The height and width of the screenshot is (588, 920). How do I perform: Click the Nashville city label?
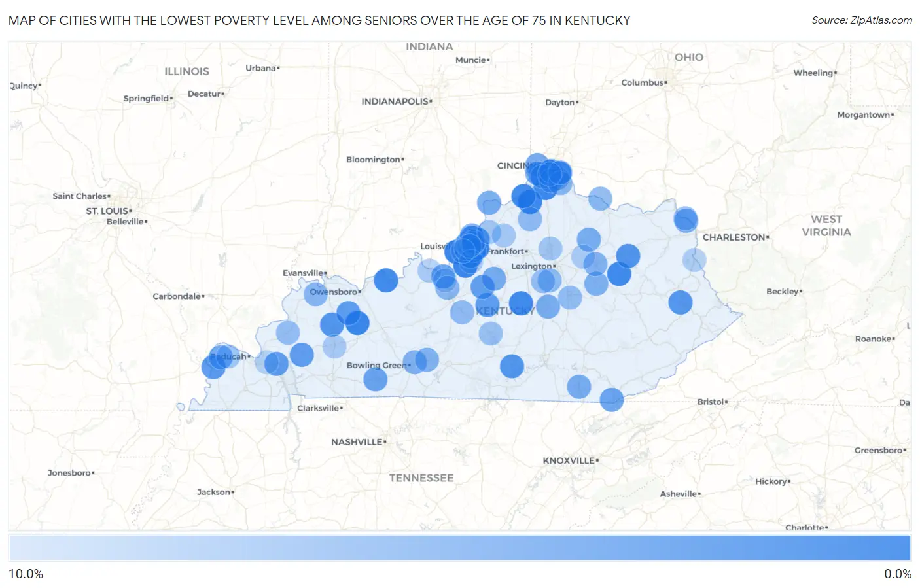[x=357, y=442]
